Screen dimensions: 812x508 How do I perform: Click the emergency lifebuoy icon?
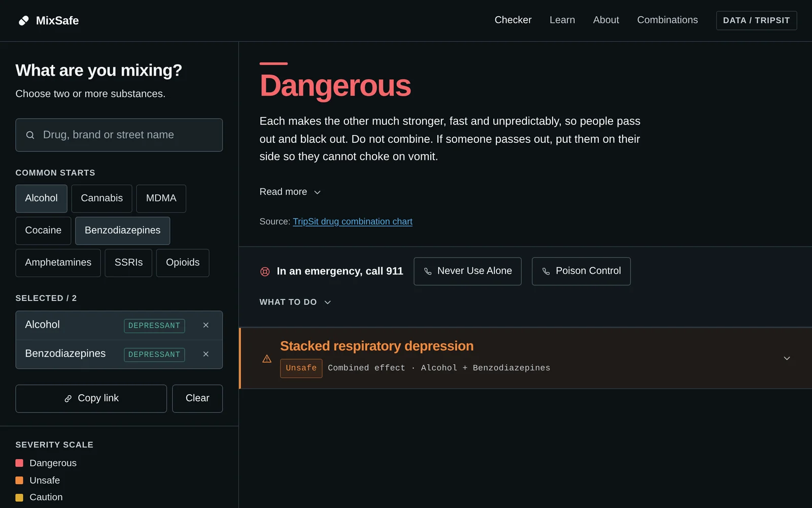pyautogui.click(x=265, y=271)
